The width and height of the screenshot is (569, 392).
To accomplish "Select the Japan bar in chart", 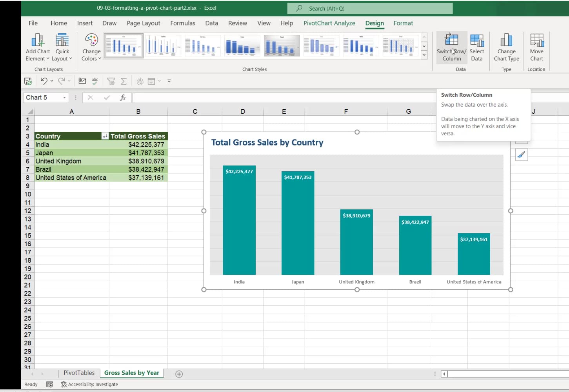I will [298, 223].
